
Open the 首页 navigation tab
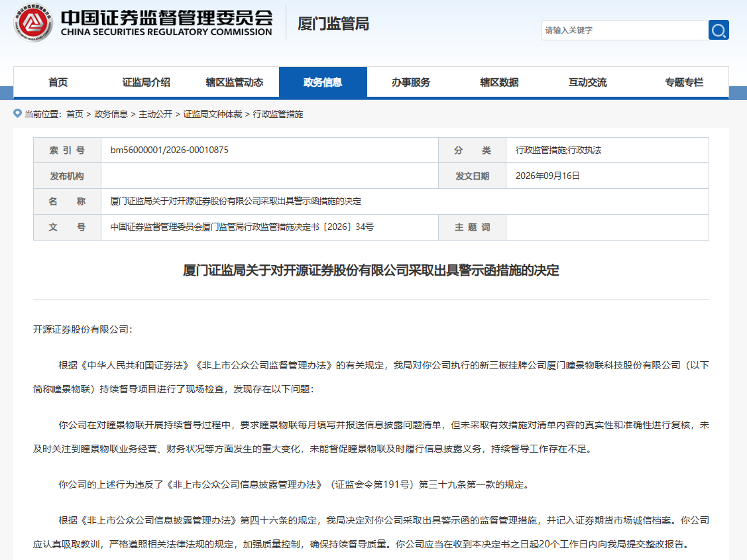point(58,82)
